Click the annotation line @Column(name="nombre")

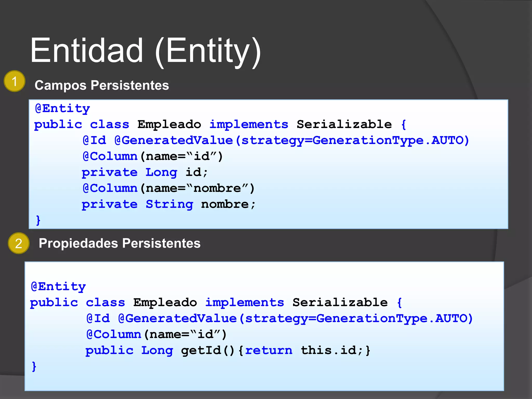(x=169, y=188)
